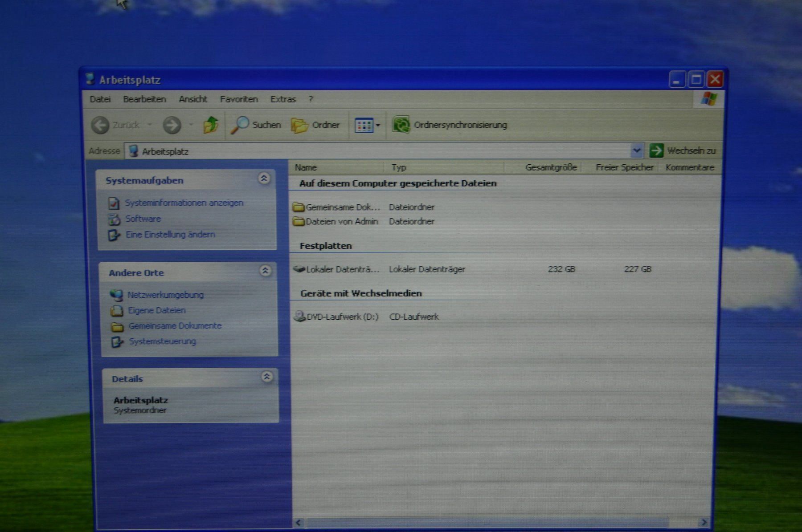
Task: Expand the address bar dropdown arrow
Action: click(x=637, y=150)
